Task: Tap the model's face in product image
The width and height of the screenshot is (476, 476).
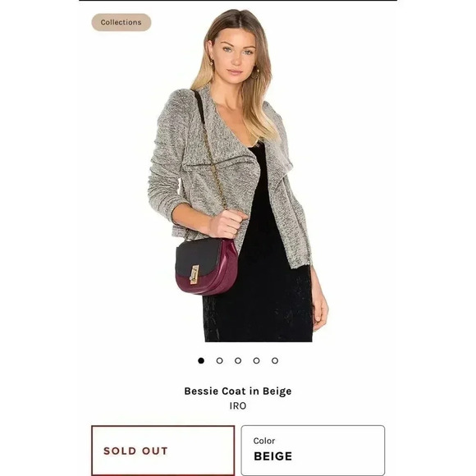Action: (236, 55)
